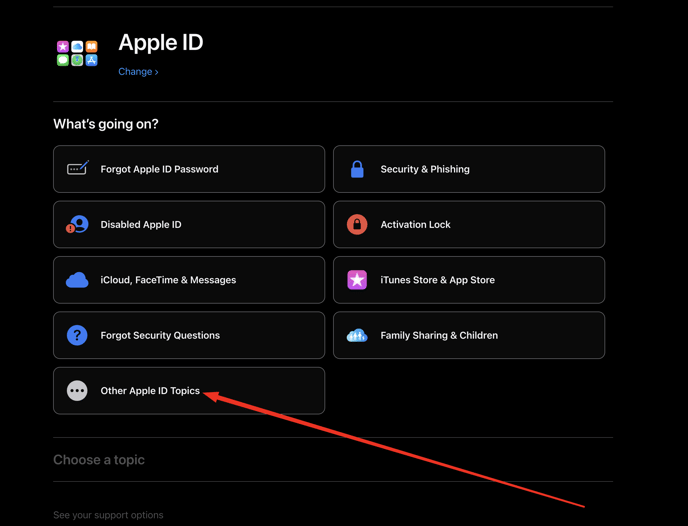Select Disabled Apple ID topic

[189, 224]
